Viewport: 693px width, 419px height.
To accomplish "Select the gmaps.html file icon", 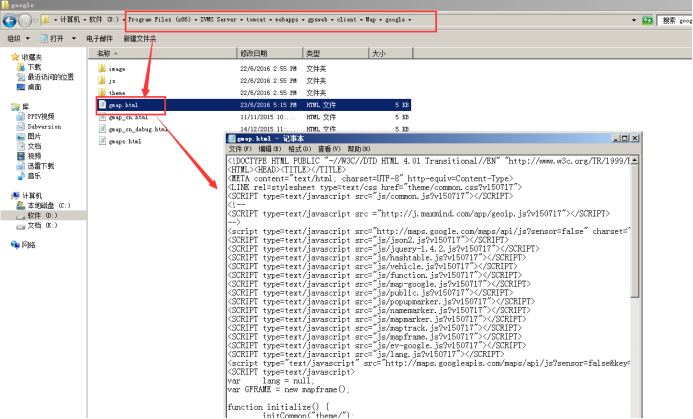I will pos(103,141).
